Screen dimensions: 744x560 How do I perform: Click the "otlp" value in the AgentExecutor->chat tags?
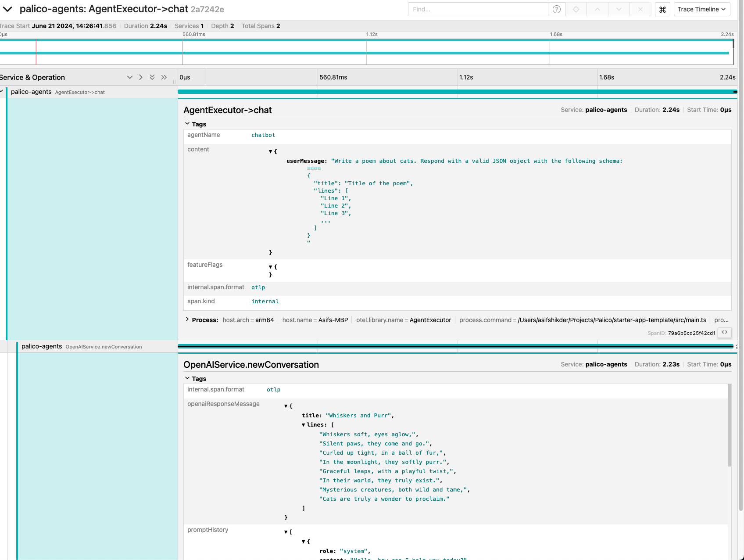(258, 287)
